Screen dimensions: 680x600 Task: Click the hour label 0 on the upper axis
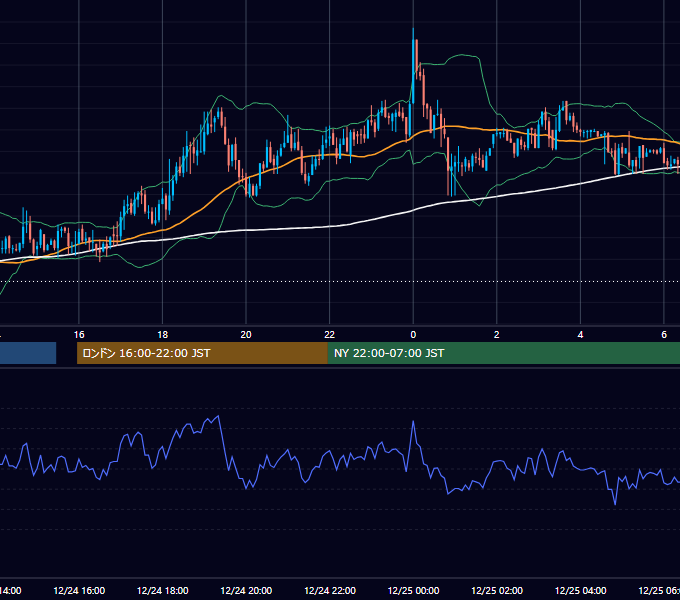(x=413, y=335)
